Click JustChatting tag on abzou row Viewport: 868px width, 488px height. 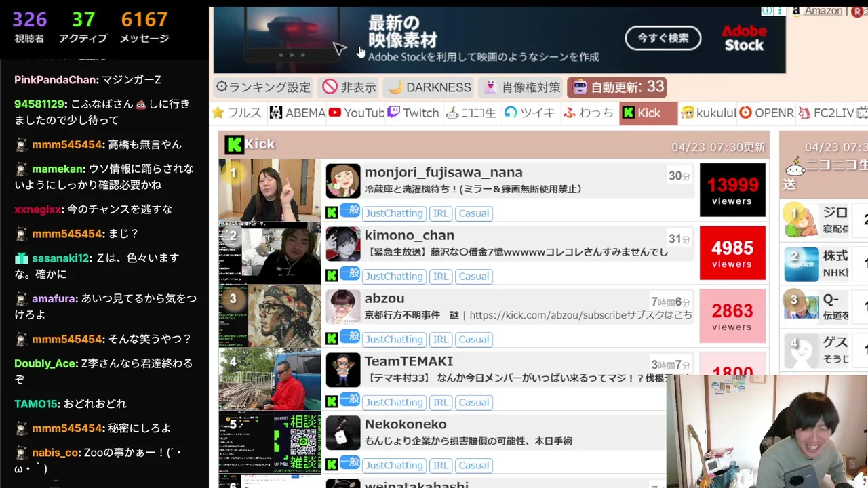click(x=394, y=339)
